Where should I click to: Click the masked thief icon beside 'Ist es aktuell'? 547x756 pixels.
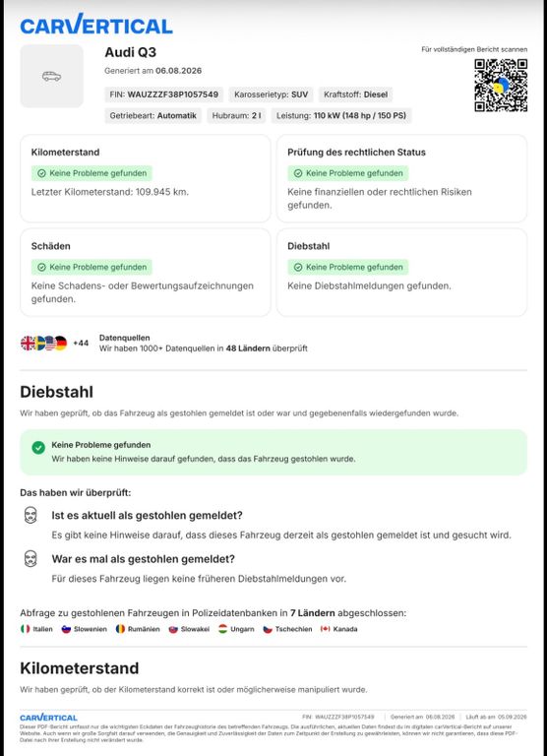point(30,515)
